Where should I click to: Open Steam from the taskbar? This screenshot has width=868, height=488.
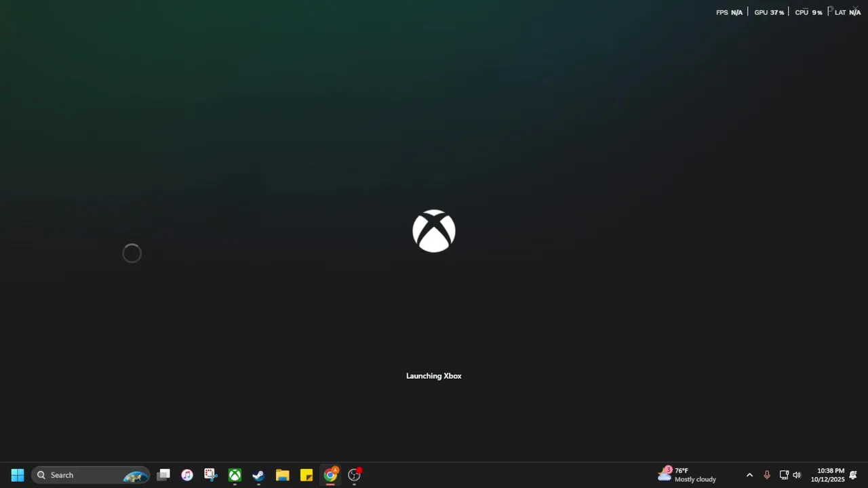click(258, 475)
